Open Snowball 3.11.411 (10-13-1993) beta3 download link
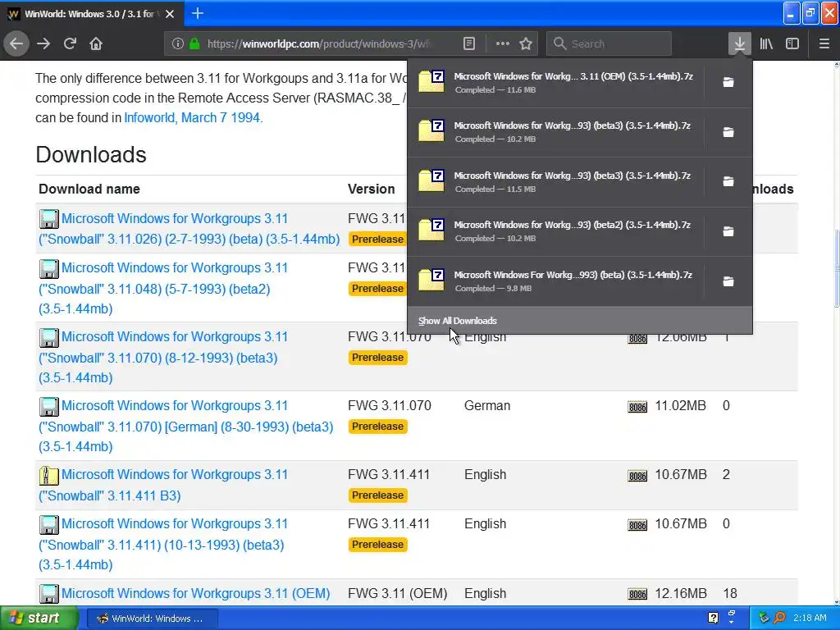 point(163,545)
